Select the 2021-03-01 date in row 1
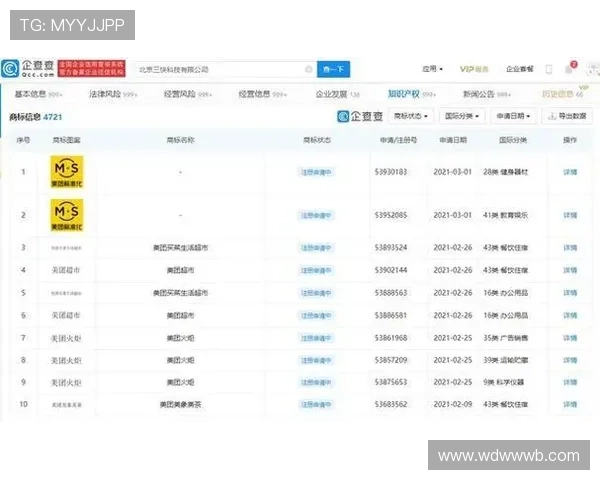 point(453,172)
